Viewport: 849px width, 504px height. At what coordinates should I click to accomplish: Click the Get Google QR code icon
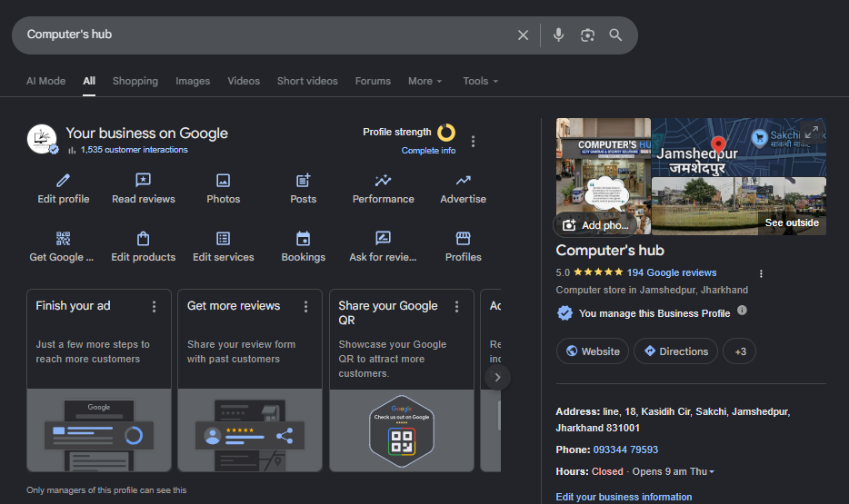pyautogui.click(x=64, y=239)
